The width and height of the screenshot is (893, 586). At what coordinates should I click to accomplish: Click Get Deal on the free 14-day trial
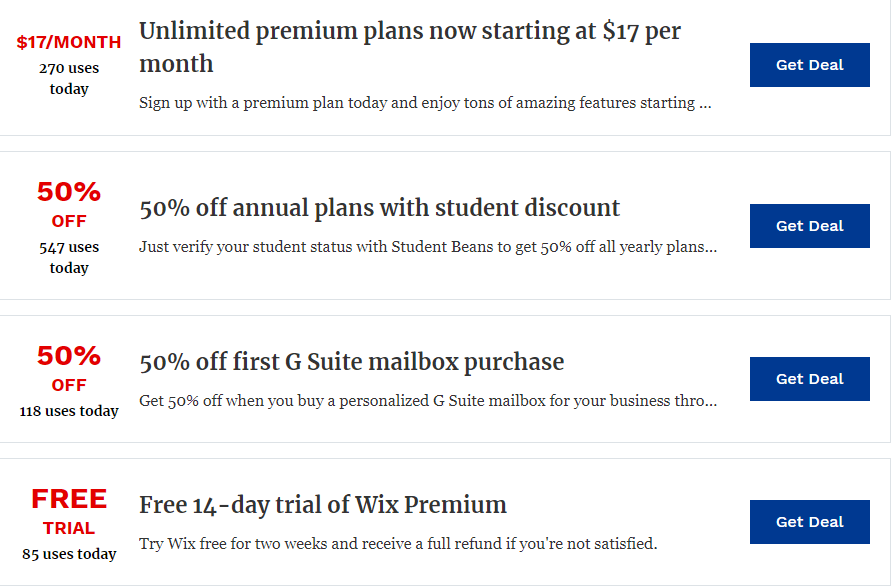point(809,522)
